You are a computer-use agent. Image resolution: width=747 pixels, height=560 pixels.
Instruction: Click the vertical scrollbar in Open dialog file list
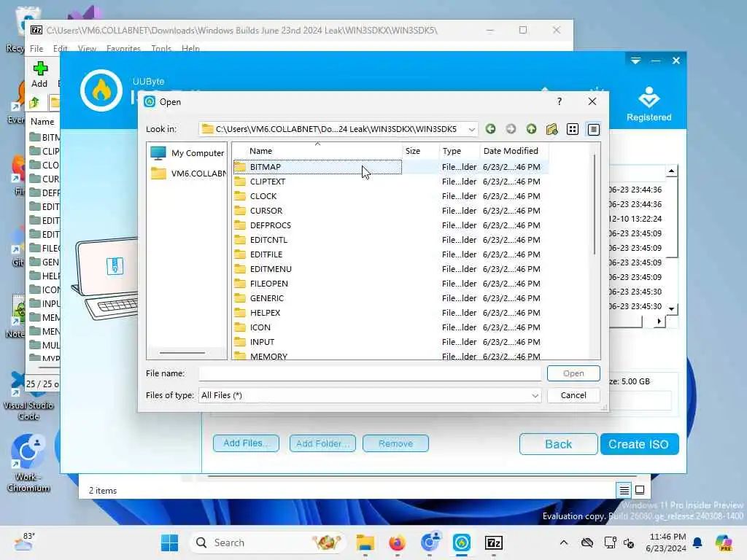coord(595,205)
